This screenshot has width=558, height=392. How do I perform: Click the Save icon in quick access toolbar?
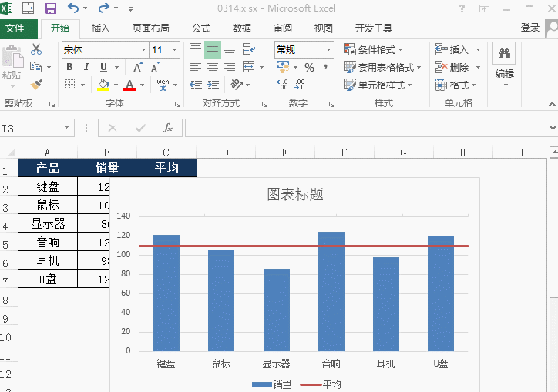pos(51,8)
